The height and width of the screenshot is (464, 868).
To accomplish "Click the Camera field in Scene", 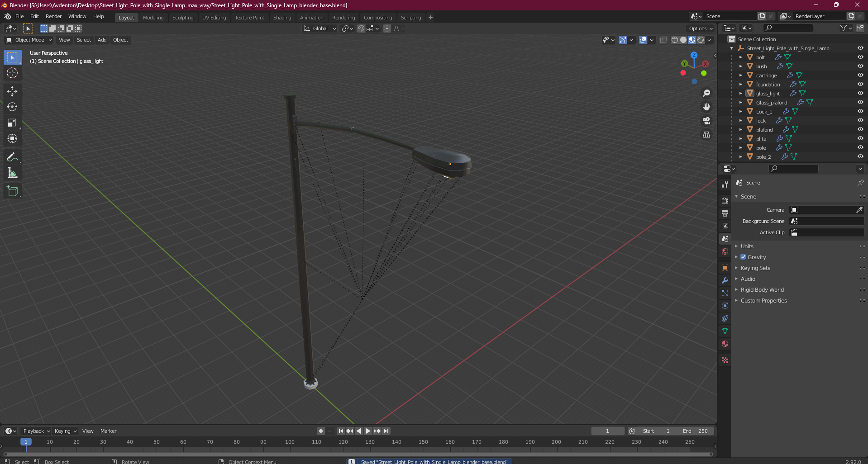I will 826,210.
